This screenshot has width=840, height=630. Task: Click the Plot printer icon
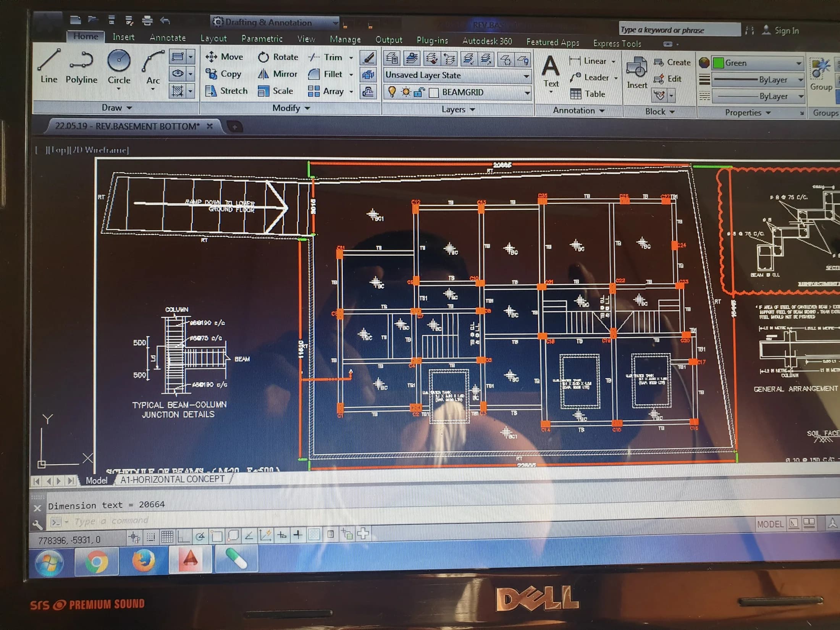[x=147, y=20]
